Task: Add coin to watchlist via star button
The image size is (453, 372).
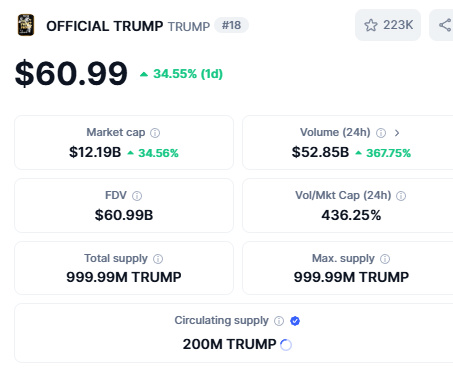Action: [388, 25]
